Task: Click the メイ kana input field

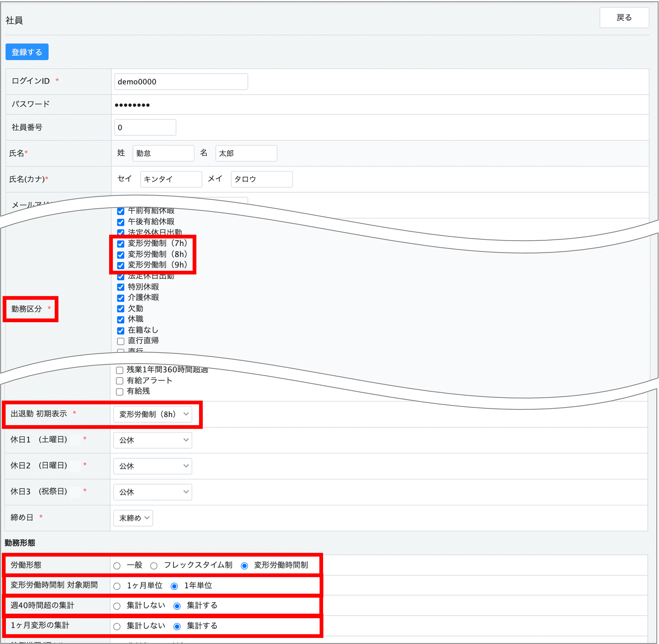Action: tap(261, 179)
